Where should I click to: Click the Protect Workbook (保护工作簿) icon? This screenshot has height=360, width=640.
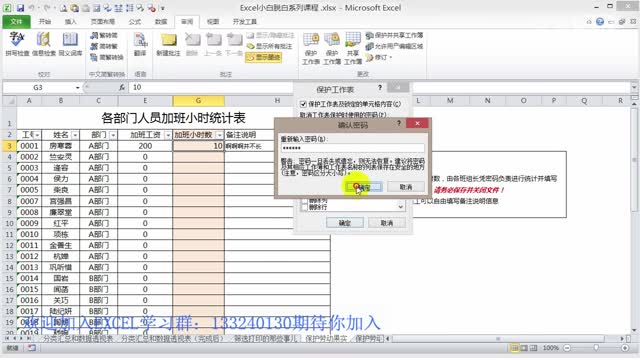coord(332,48)
